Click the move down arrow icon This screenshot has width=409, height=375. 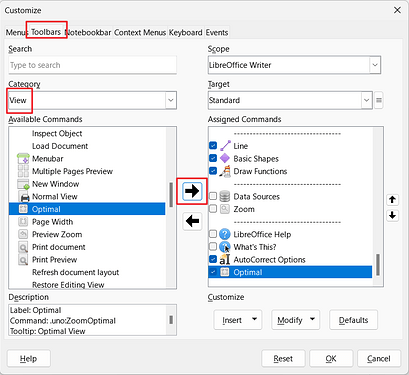(392, 215)
